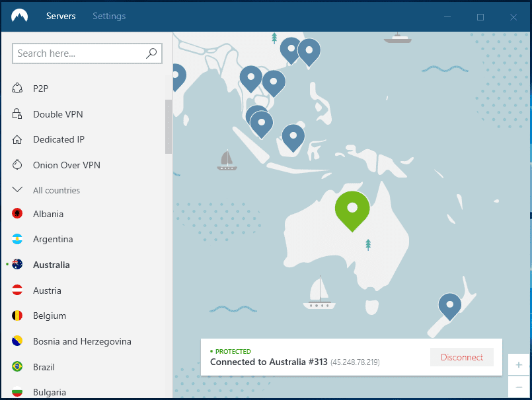Click the Belgium flag icon
This screenshot has width=532, height=400.
click(17, 316)
